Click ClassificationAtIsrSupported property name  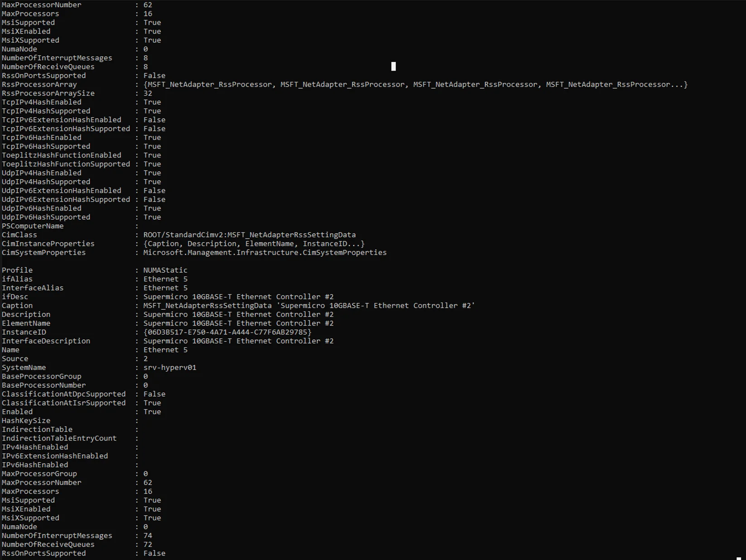[x=64, y=403]
